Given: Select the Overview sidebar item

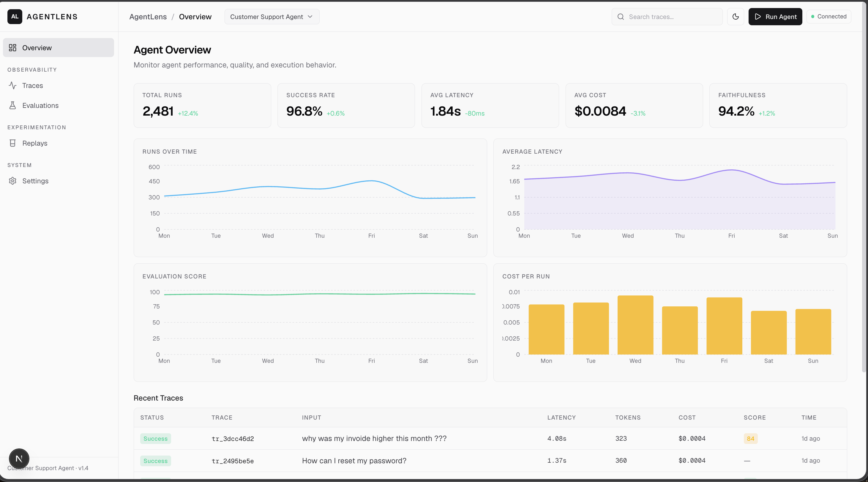Looking at the screenshot, I should (58, 48).
